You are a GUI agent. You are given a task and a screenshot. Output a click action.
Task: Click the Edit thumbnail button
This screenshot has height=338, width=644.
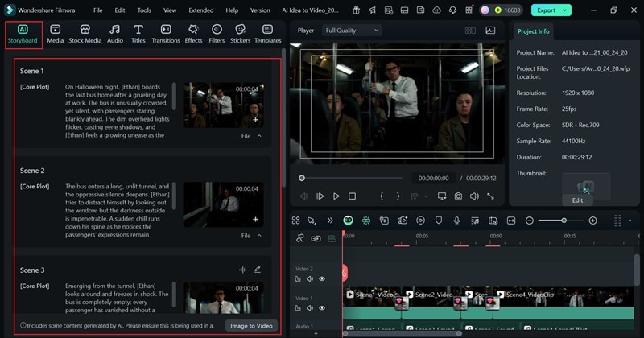pyautogui.click(x=577, y=200)
